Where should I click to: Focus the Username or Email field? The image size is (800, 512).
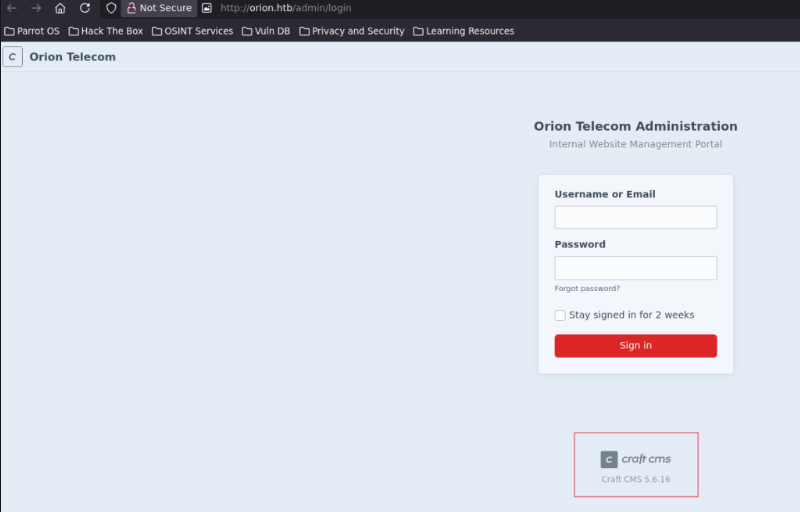pos(636,217)
